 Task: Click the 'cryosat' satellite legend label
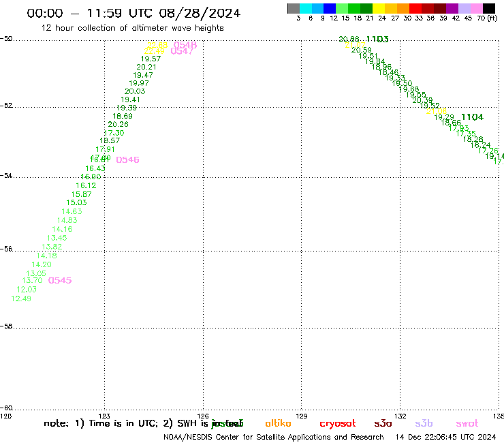pos(338,424)
